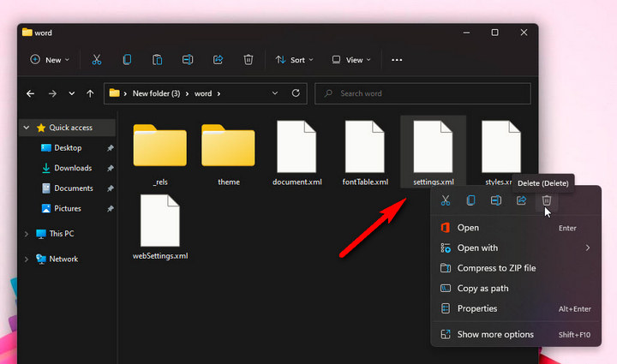Image resolution: width=617 pixels, height=364 pixels.
Task: Click Copy icon in the context menu
Action: click(x=470, y=200)
